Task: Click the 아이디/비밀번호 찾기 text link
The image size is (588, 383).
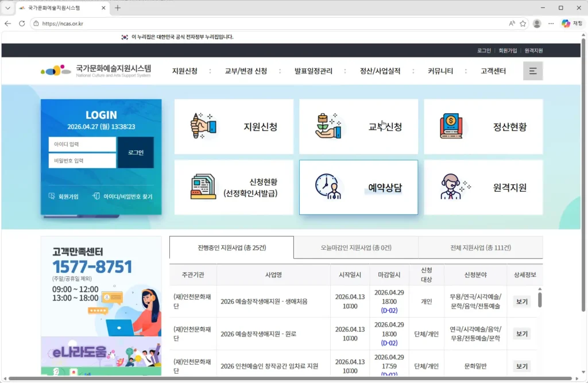Action: point(128,196)
